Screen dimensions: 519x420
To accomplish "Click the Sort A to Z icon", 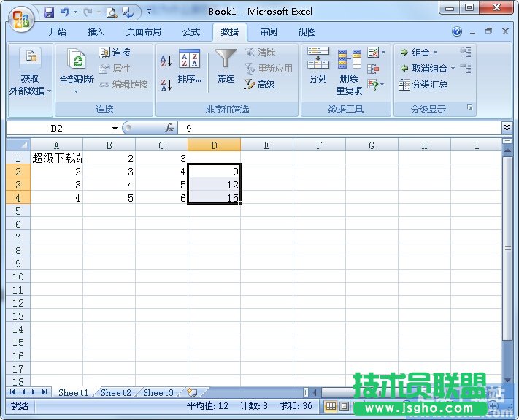I will (x=166, y=61).
